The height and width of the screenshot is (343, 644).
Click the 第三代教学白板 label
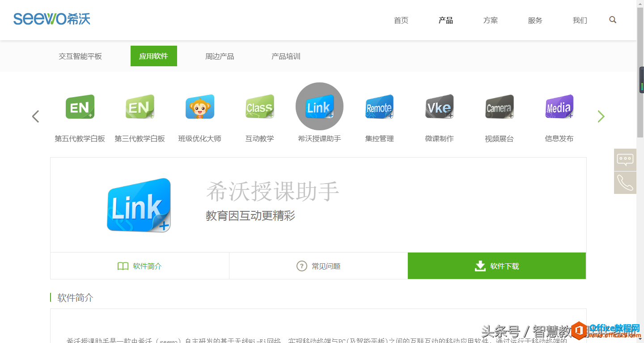click(x=140, y=139)
